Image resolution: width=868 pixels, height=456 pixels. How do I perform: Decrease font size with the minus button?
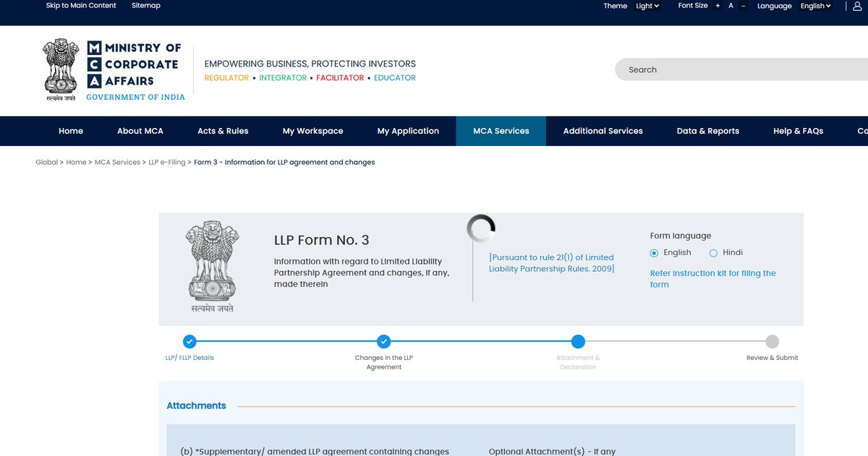click(744, 6)
